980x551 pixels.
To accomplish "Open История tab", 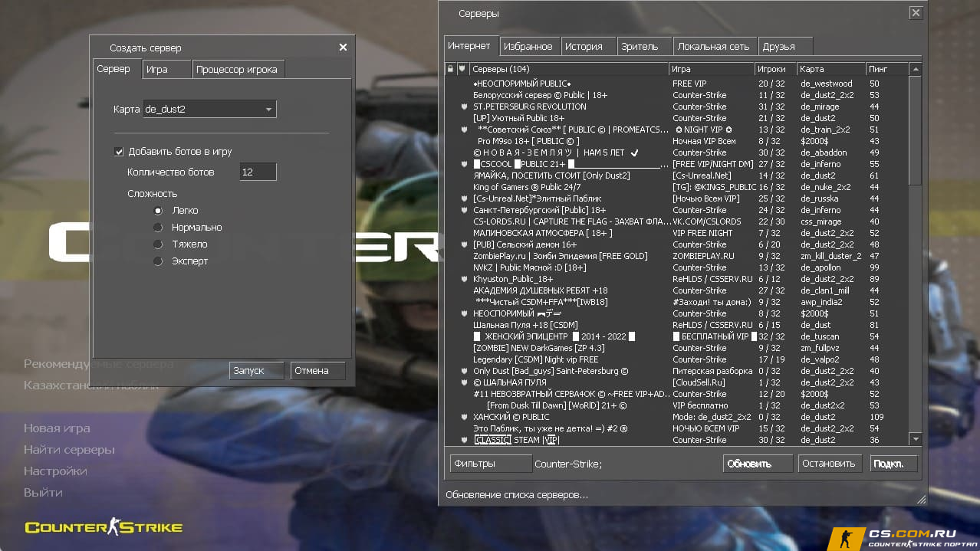I will pyautogui.click(x=587, y=46).
